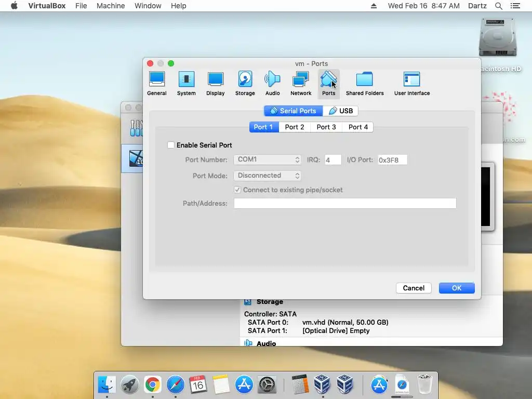This screenshot has height=399, width=532.
Task: Open Google Chrome from the dock
Action: [153, 384]
